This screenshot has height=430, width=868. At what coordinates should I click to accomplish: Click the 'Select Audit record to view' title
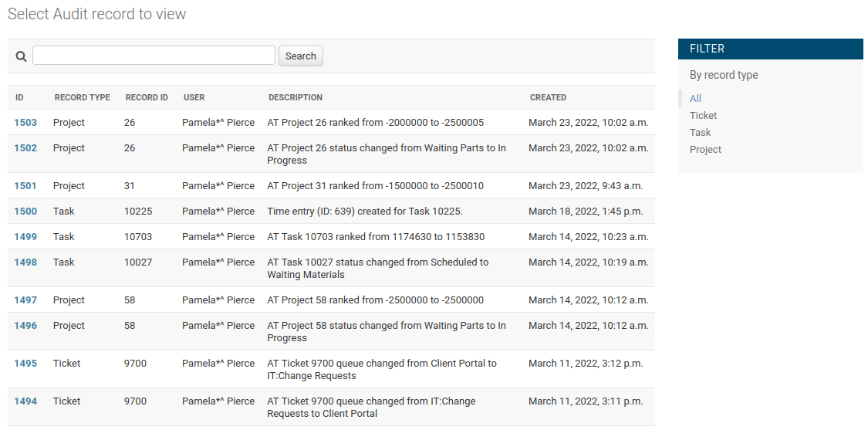tap(97, 14)
